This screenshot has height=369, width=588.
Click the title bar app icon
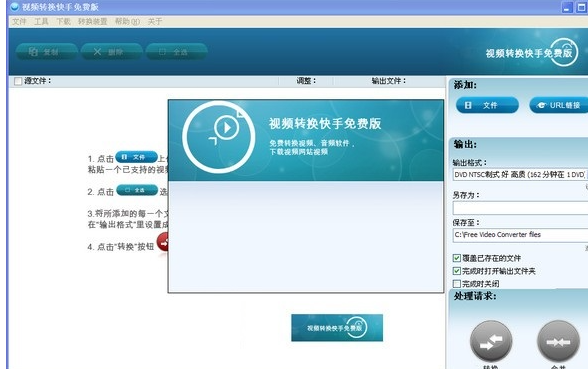click(x=15, y=6)
